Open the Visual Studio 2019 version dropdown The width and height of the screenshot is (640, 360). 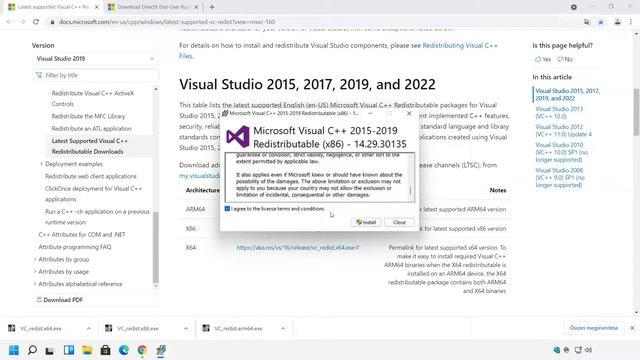coord(95,59)
